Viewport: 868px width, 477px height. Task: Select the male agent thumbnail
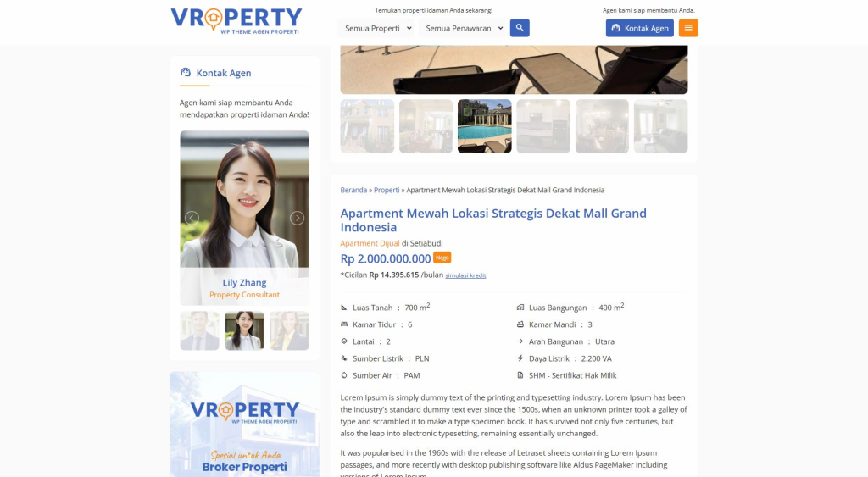point(199,330)
